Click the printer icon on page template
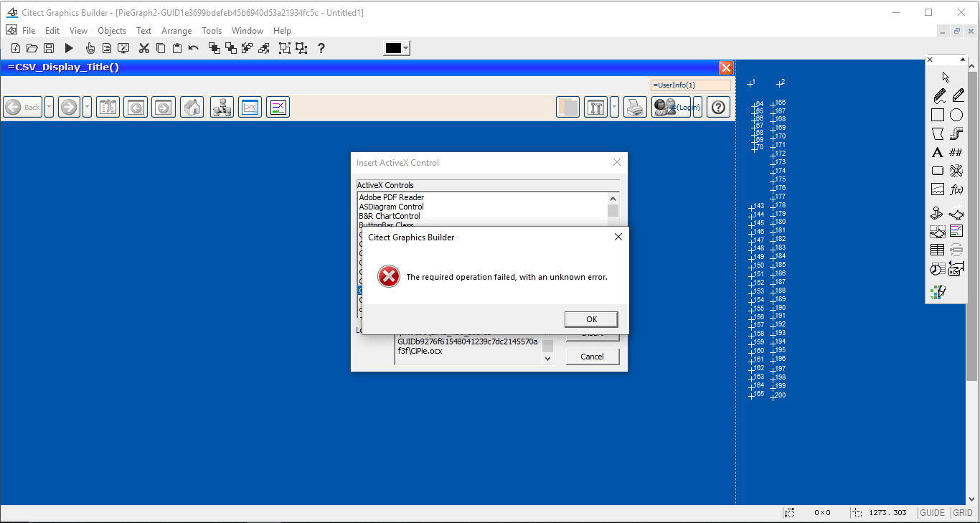This screenshot has height=523, width=980. coord(635,107)
